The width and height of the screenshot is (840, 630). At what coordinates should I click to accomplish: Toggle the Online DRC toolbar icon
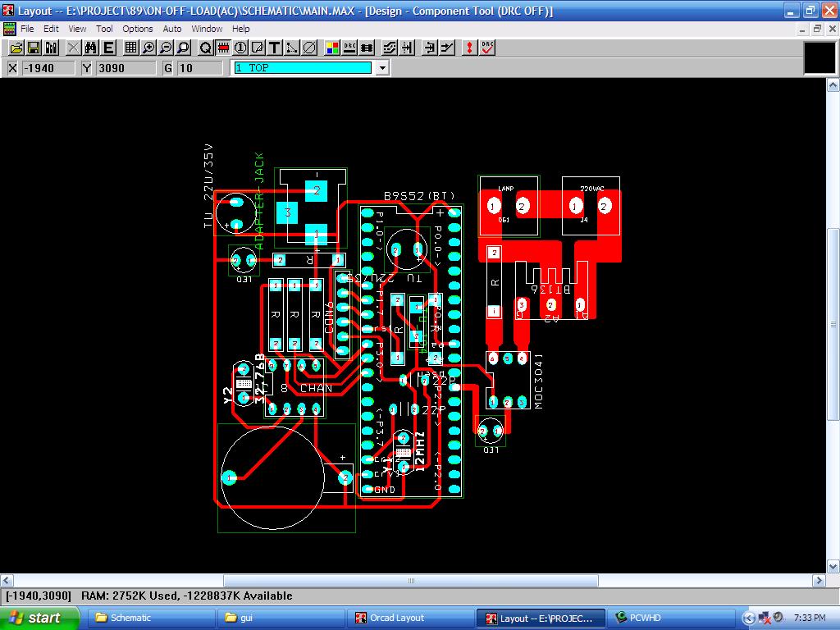[x=349, y=48]
